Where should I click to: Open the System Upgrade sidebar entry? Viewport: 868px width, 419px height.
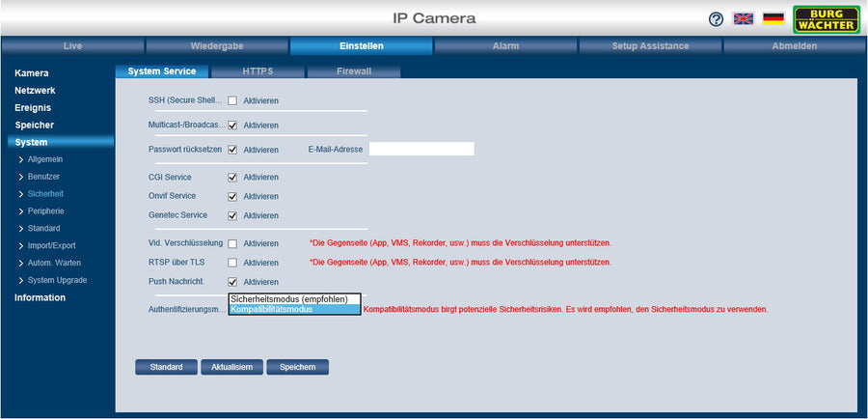57,280
